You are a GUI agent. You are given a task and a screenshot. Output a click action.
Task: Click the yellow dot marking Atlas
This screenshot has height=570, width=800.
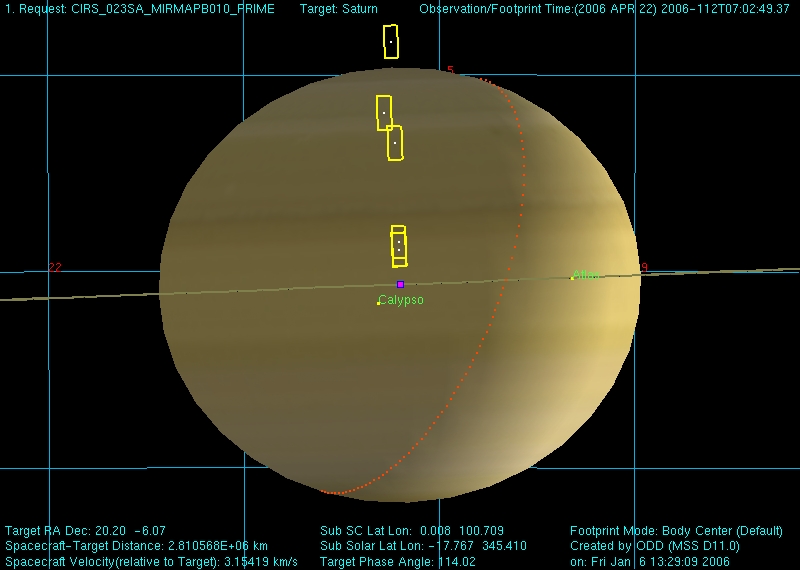pos(572,277)
